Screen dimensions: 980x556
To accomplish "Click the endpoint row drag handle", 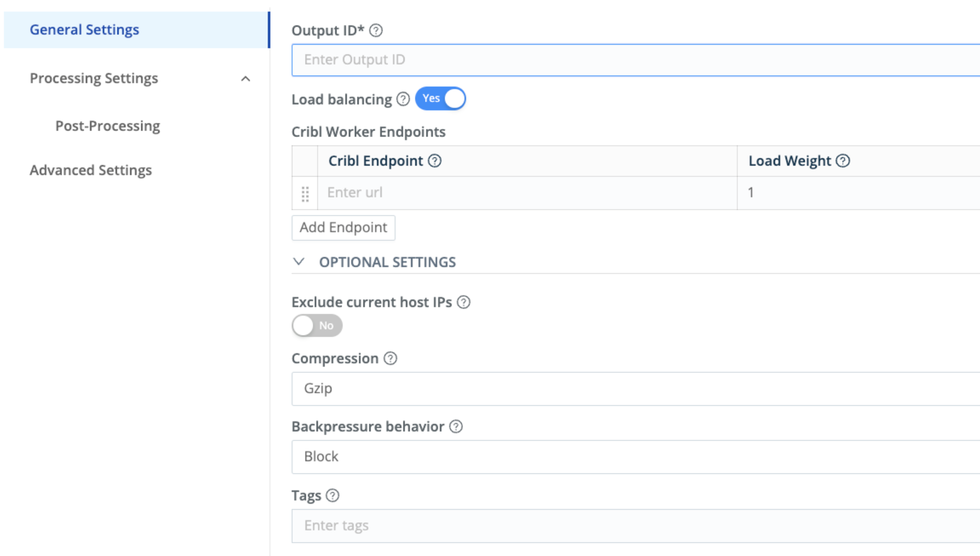I will click(305, 194).
